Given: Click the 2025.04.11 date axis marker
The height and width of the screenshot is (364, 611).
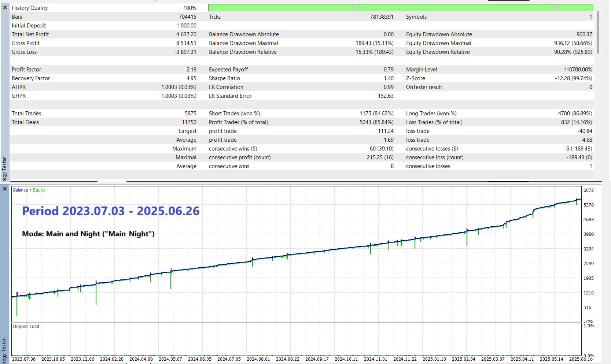Looking at the screenshot, I should [522, 359].
